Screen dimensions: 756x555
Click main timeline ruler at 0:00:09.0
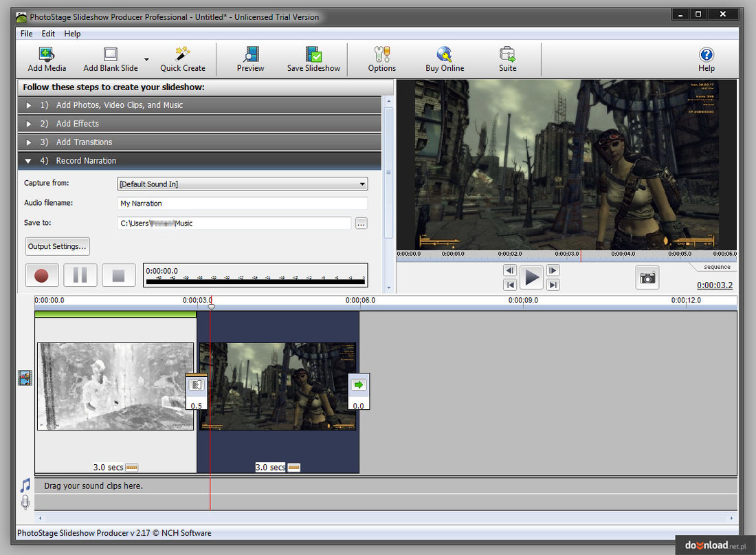tap(523, 300)
